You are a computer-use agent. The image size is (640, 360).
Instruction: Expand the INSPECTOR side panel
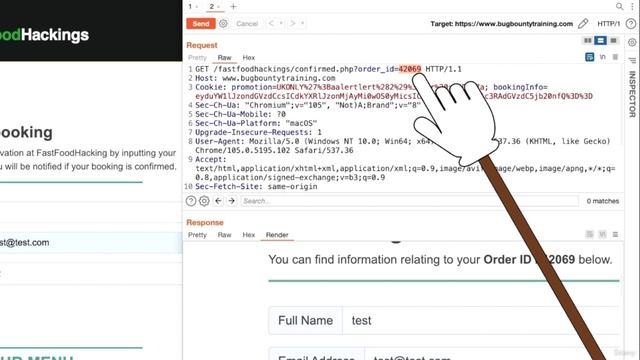[x=632, y=94]
